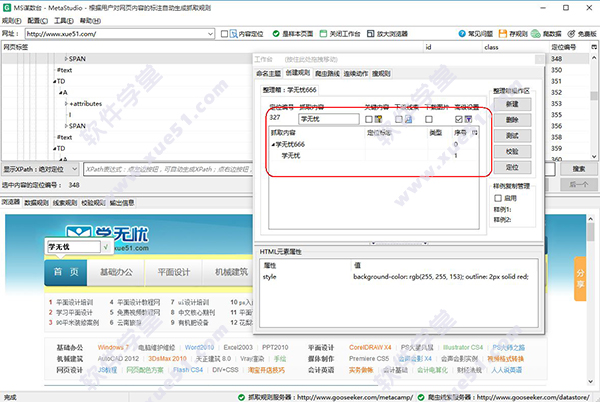Switch to the 数据规则 bottom tab
The height and width of the screenshot is (402, 600).
tap(36, 203)
